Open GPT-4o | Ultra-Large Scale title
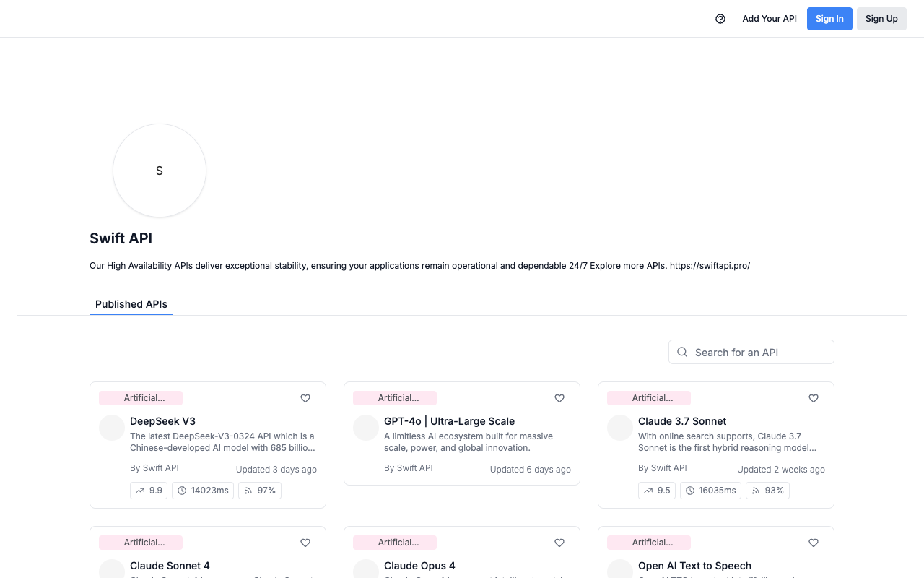Screen dimensions: 924x578 pos(449,421)
